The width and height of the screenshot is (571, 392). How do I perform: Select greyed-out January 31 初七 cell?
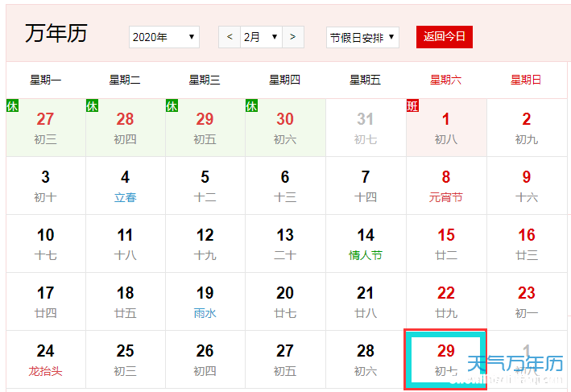[366, 128]
